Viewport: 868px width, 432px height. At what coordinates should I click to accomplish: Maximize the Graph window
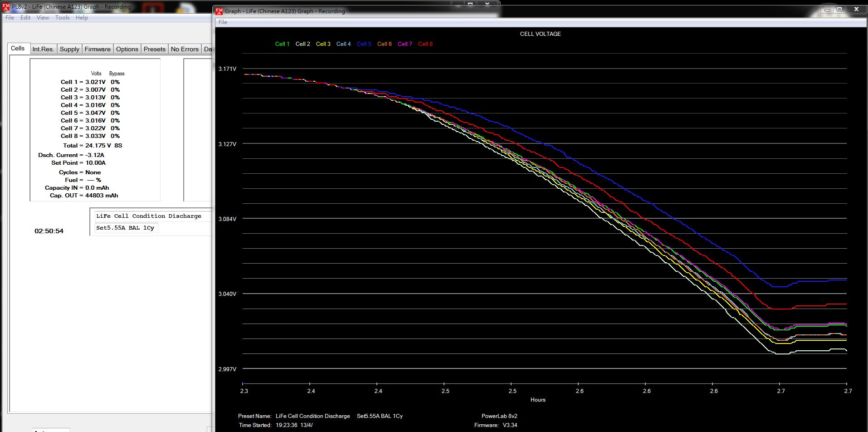839,9
